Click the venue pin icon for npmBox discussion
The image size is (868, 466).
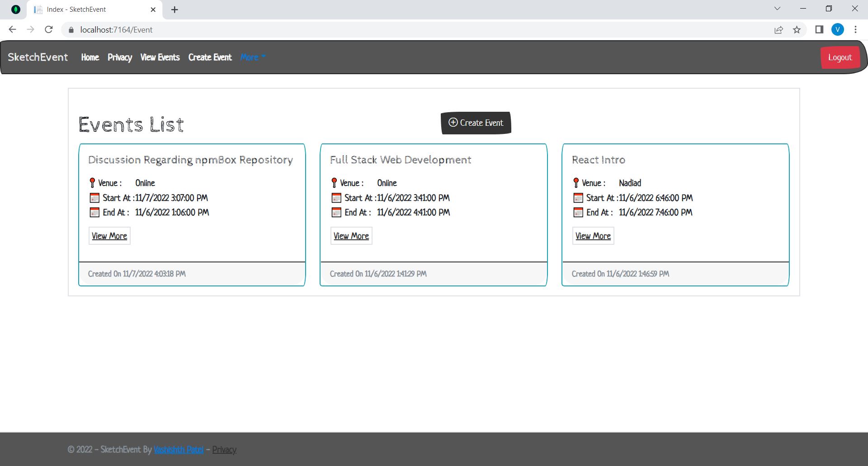(92, 183)
